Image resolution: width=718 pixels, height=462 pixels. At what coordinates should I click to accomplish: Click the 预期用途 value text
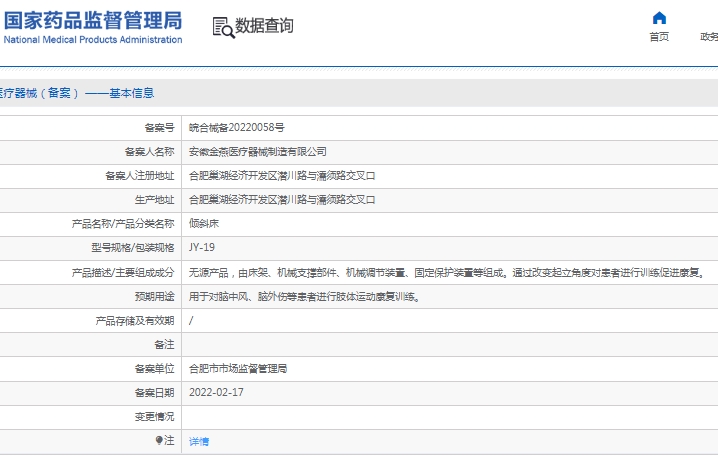[x=304, y=297]
